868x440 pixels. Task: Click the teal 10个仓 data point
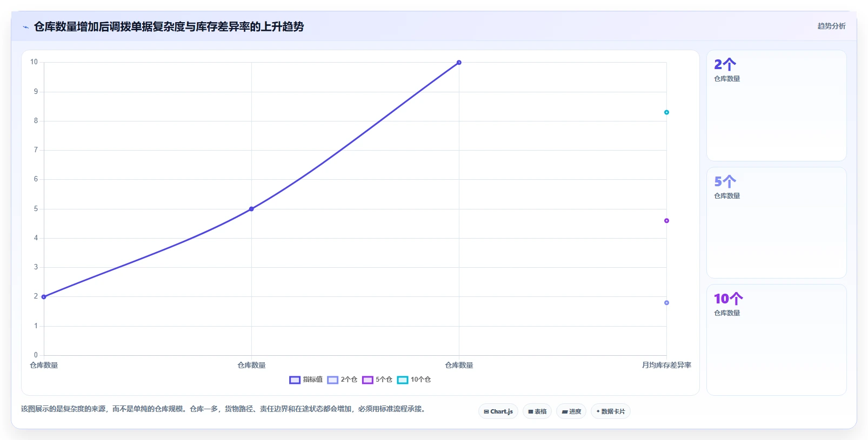(x=666, y=112)
